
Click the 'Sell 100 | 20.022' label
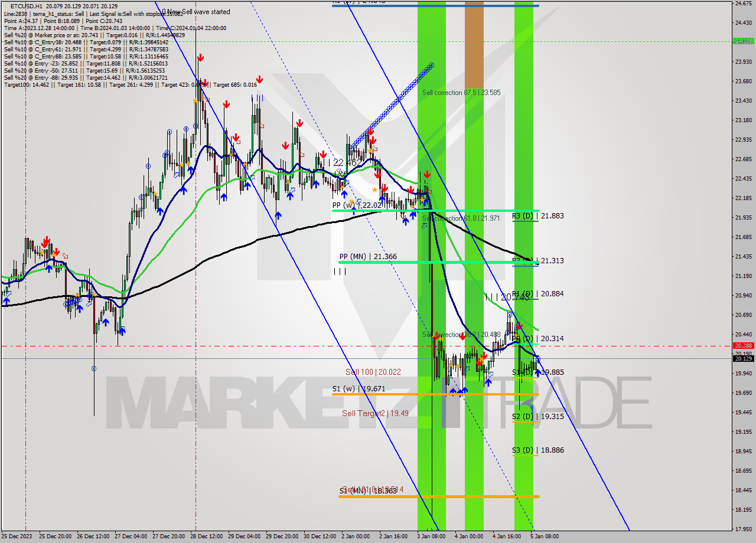373,372
